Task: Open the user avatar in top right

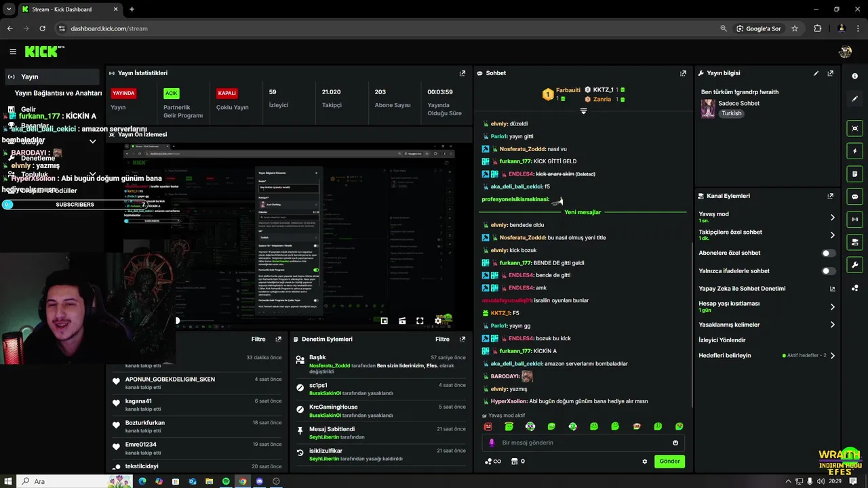Action: pos(845,52)
